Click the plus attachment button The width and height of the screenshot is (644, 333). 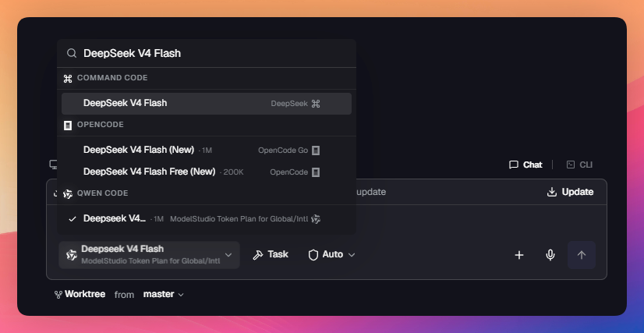coord(519,255)
